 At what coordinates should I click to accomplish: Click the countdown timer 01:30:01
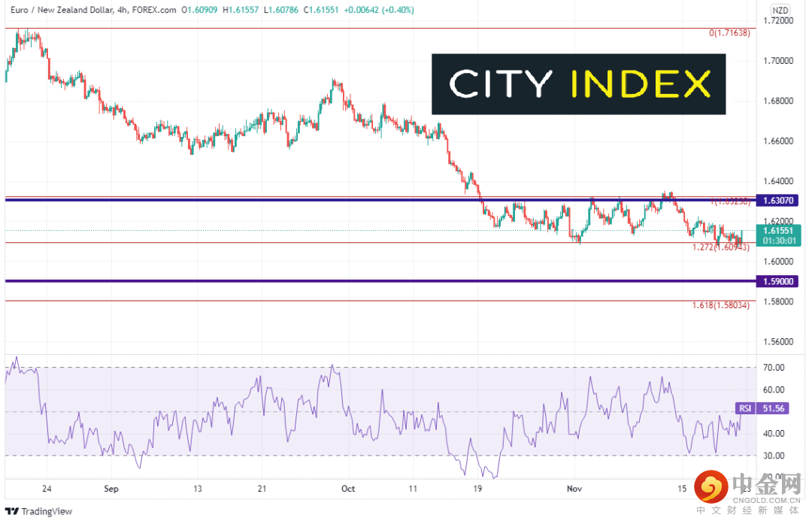778,241
